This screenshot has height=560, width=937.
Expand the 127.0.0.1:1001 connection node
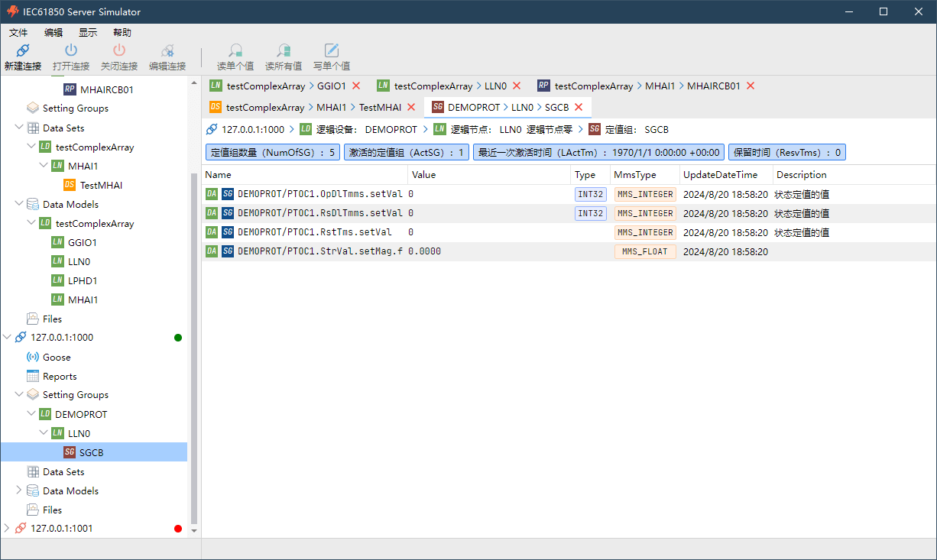(x=7, y=528)
